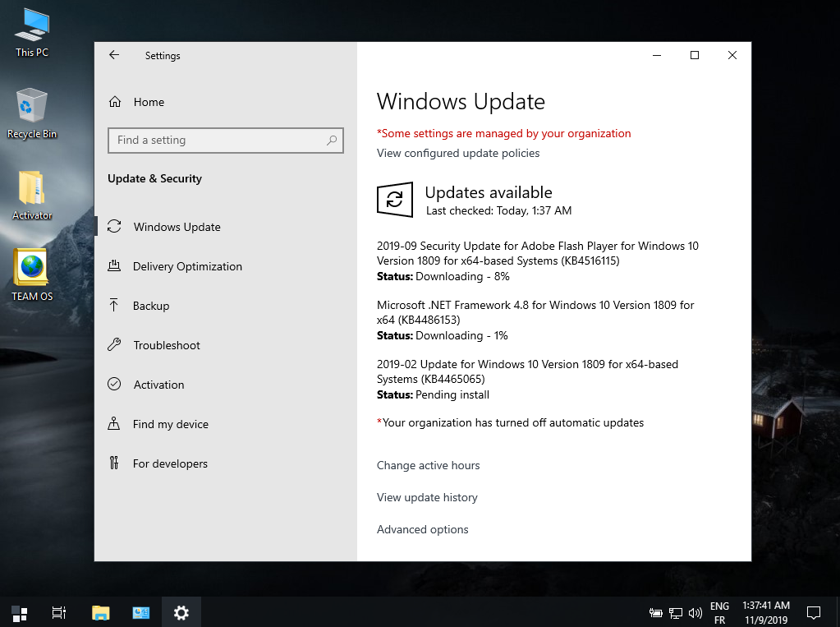840x627 pixels.
Task: Click the Windows Update sync icon in sidebar
Action: coord(114,226)
